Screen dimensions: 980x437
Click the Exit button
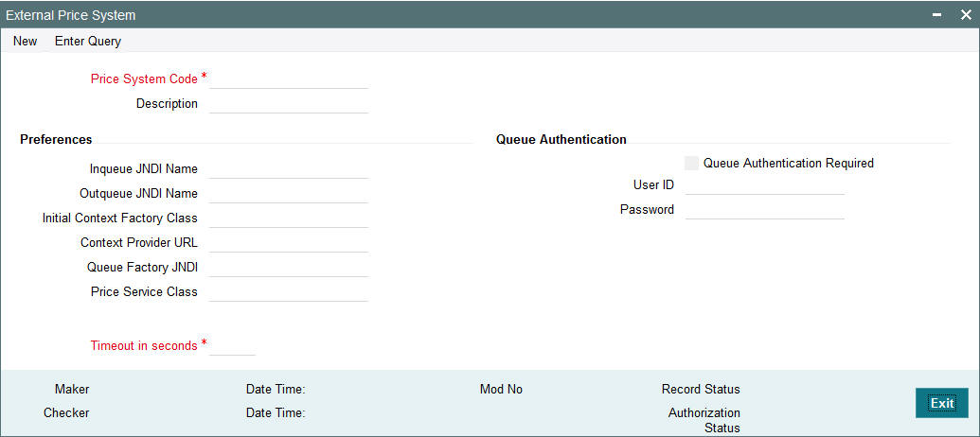click(942, 403)
